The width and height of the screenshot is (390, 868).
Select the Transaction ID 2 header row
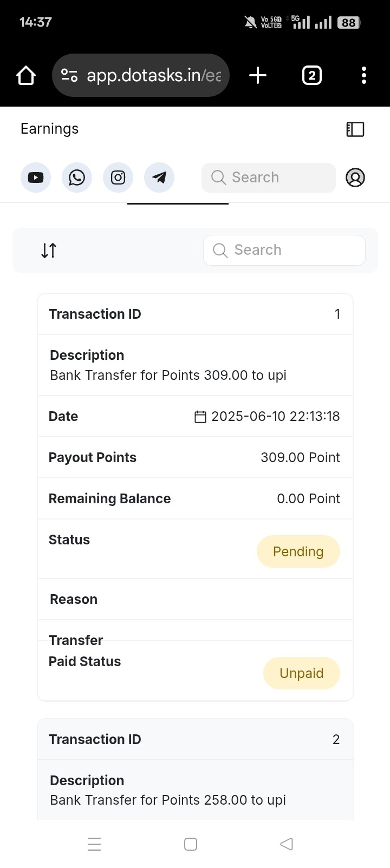(x=195, y=739)
